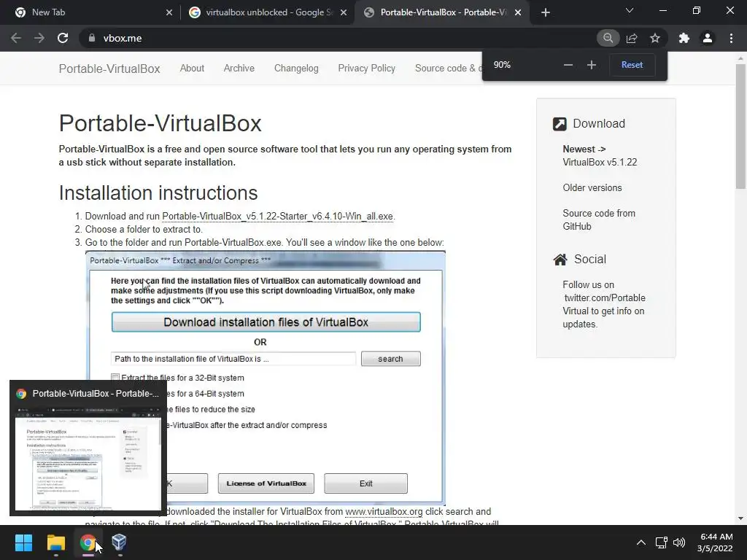
Task: Open a new browser tab
Action: pyautogui.click(x=546, y=12)
